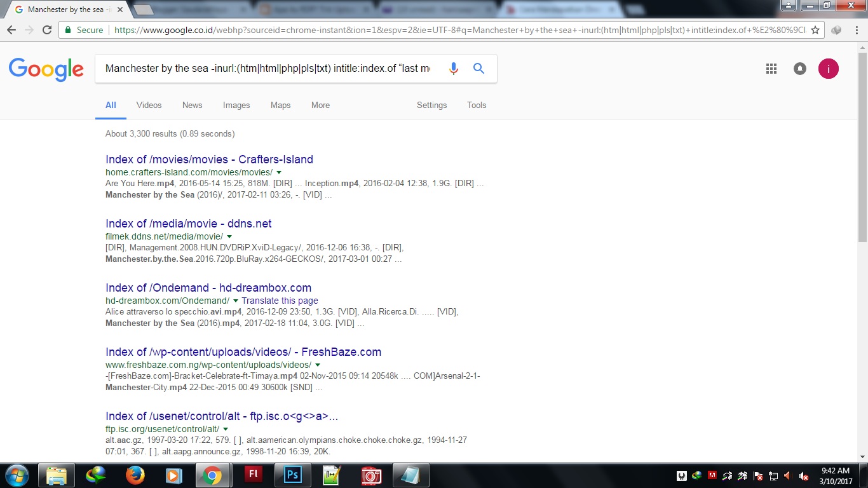Open the notepad editor taskbar icon

[x=332, y=475]
